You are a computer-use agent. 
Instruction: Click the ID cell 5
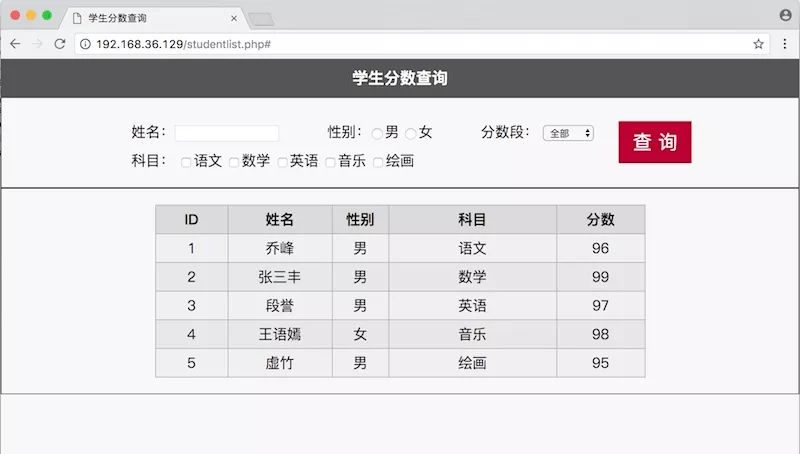[x=191, y=363]
